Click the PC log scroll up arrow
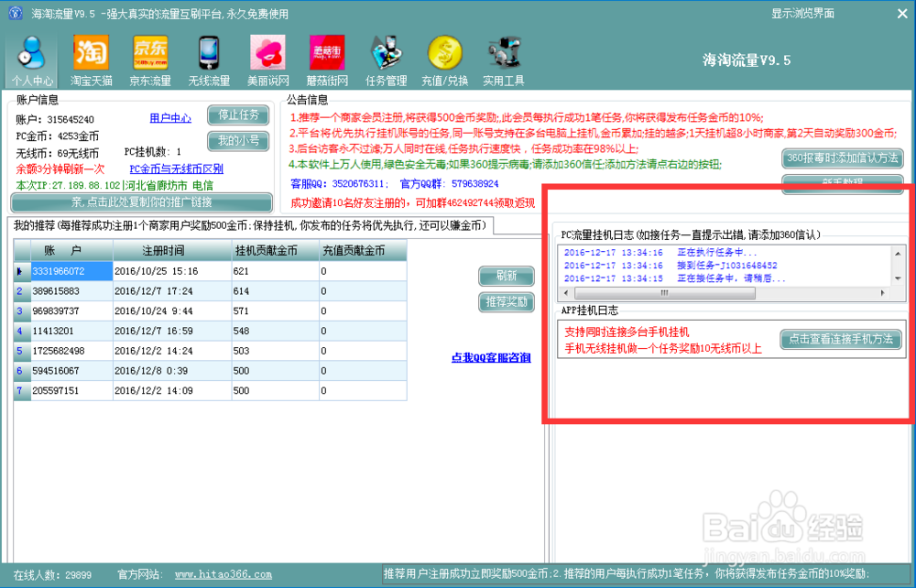 tap(898, 253)
